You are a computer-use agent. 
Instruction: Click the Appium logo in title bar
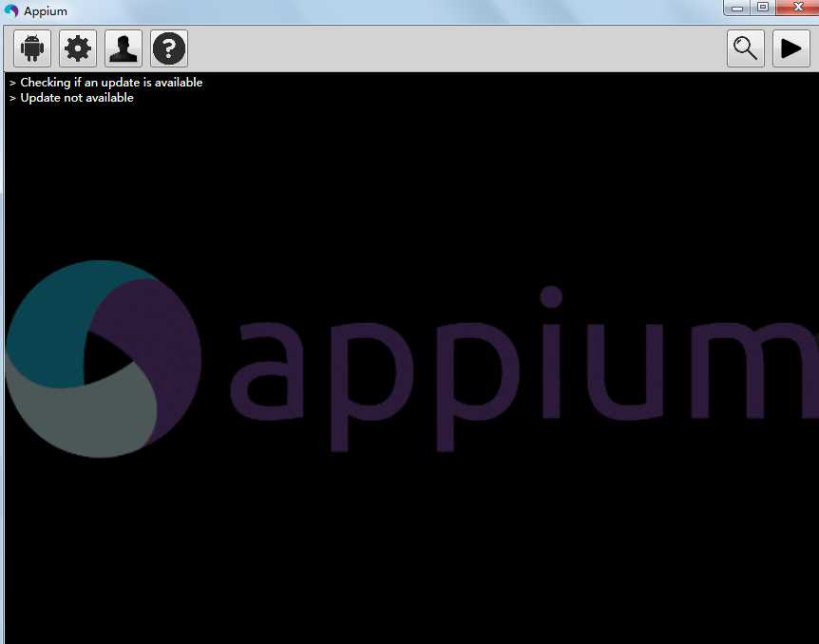[x=11, y=11]
